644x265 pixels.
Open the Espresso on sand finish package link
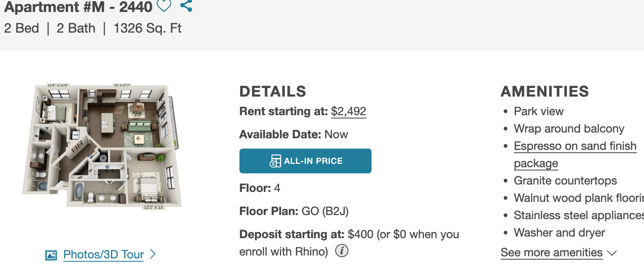coord(575,155)
